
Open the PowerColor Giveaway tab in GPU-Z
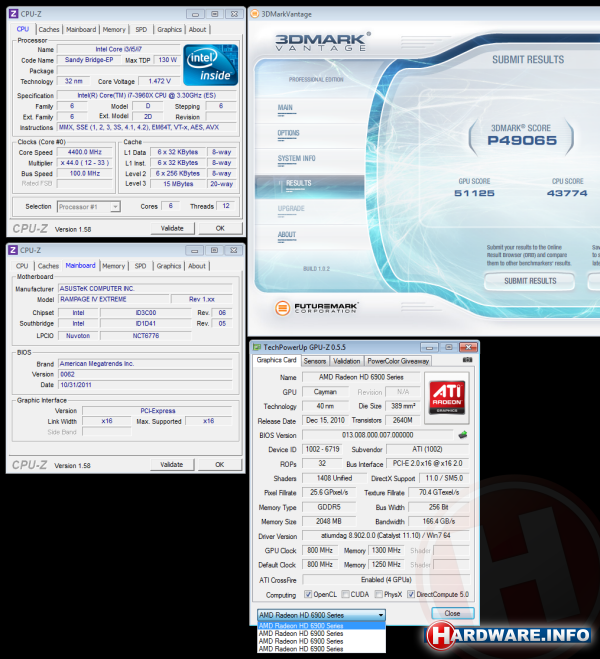(x=398, y=361)
